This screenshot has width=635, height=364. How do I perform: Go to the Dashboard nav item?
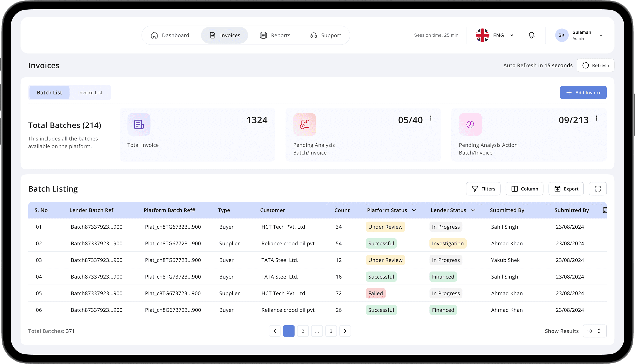pyautogui.click(x=170, y=35)
